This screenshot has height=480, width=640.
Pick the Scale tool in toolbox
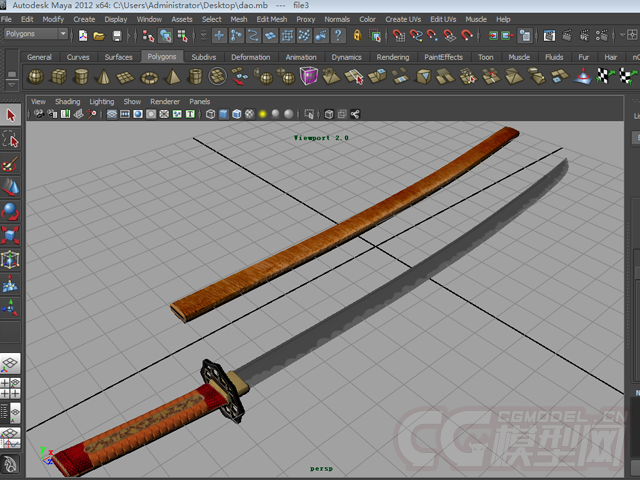tap(10, 236)
